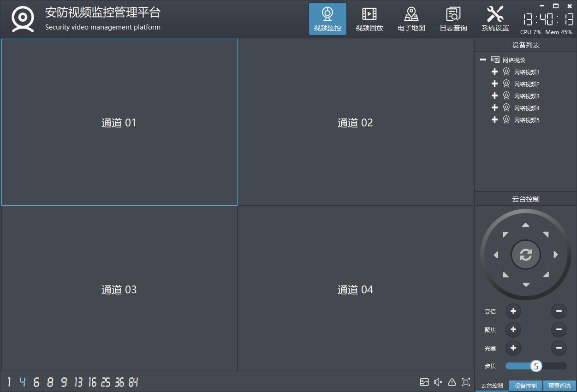The height and width of the screenshot is (392, 577).
Task: Open the 电子地图 electronic map module
Action: click(411, 19)
